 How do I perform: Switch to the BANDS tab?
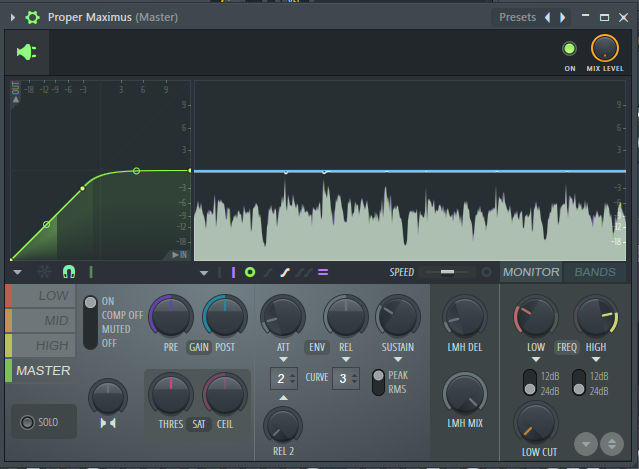tap(595, 272)
